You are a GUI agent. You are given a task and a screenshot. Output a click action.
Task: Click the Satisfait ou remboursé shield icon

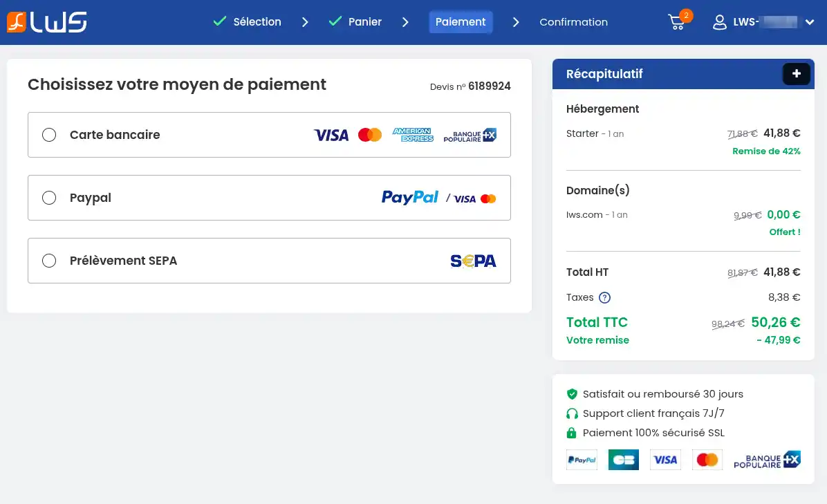coord(572,394)
